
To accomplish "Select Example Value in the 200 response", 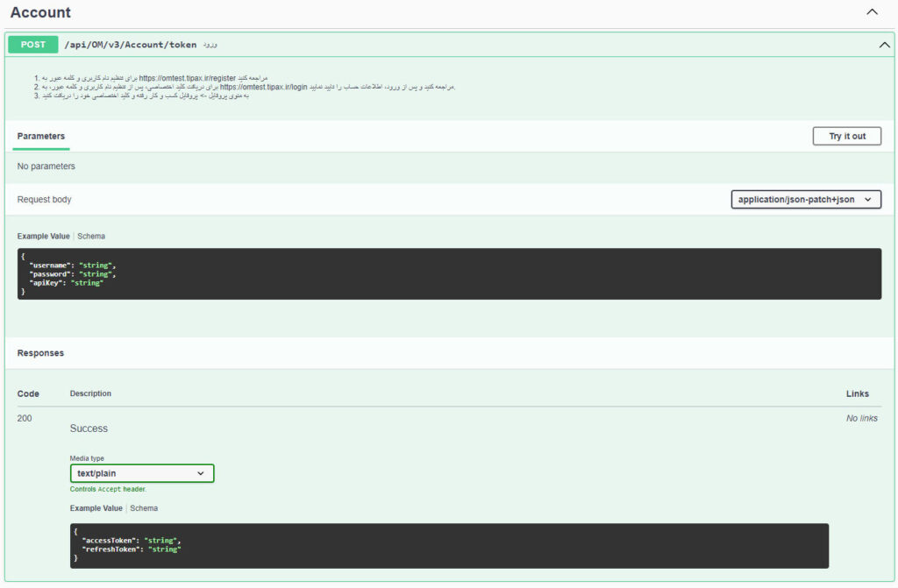I will [x=96, y=508].
